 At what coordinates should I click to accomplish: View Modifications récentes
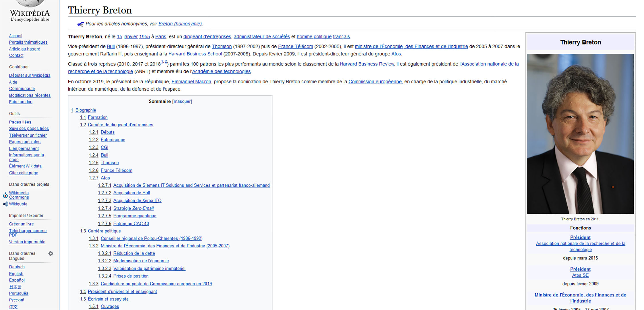[30, 95]
